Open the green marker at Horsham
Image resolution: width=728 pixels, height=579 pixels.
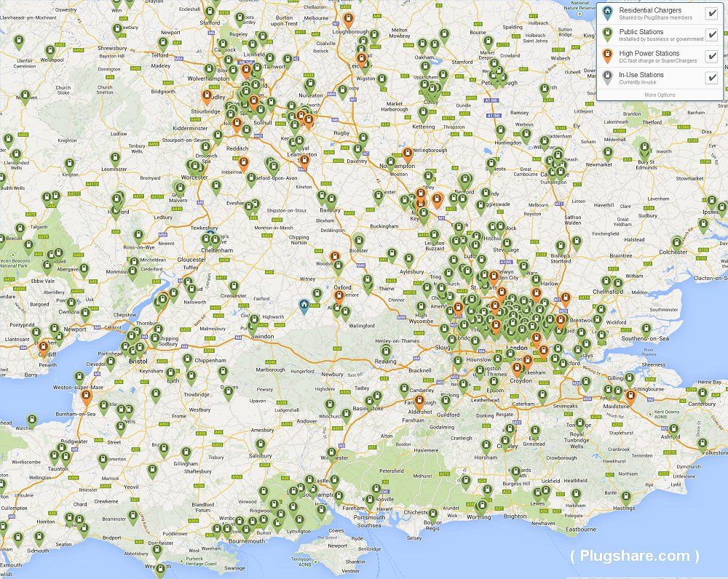[486, 447]
